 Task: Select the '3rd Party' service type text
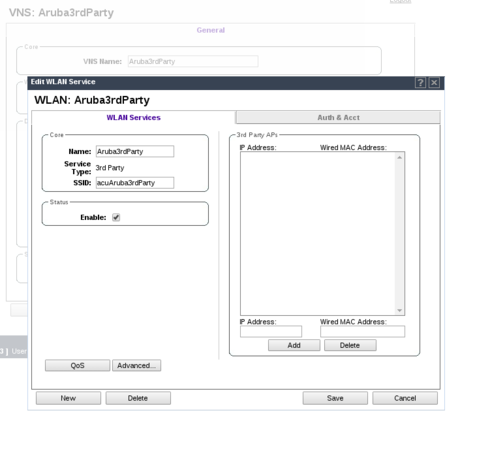(110, 168)
